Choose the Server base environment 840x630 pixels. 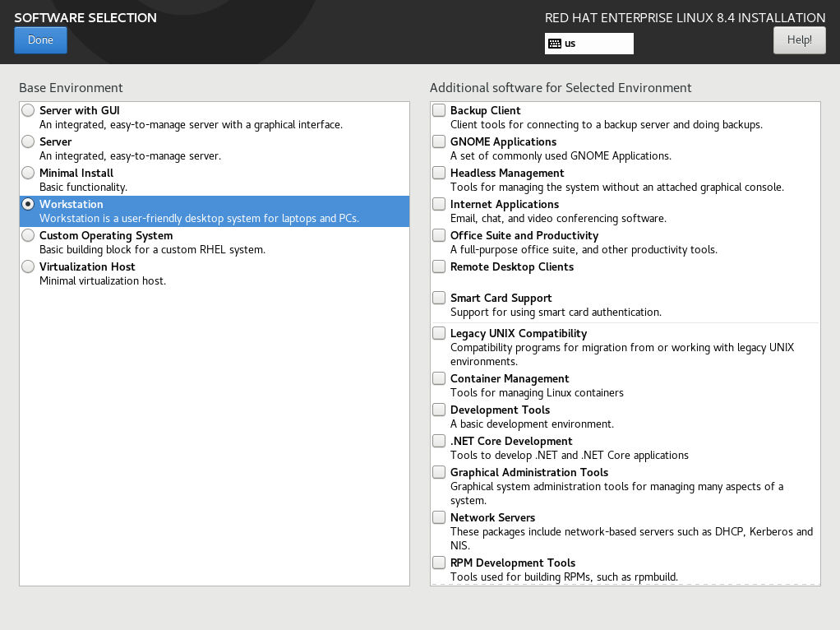(29, 141)
